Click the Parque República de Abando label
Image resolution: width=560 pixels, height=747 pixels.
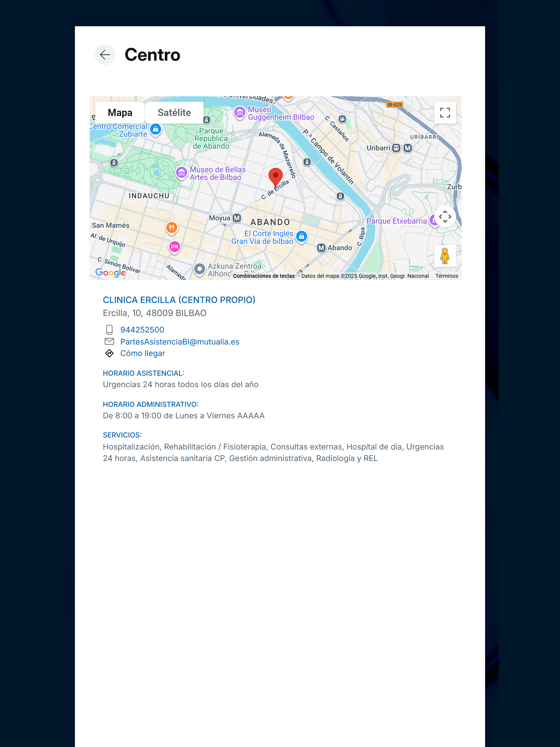211,138
